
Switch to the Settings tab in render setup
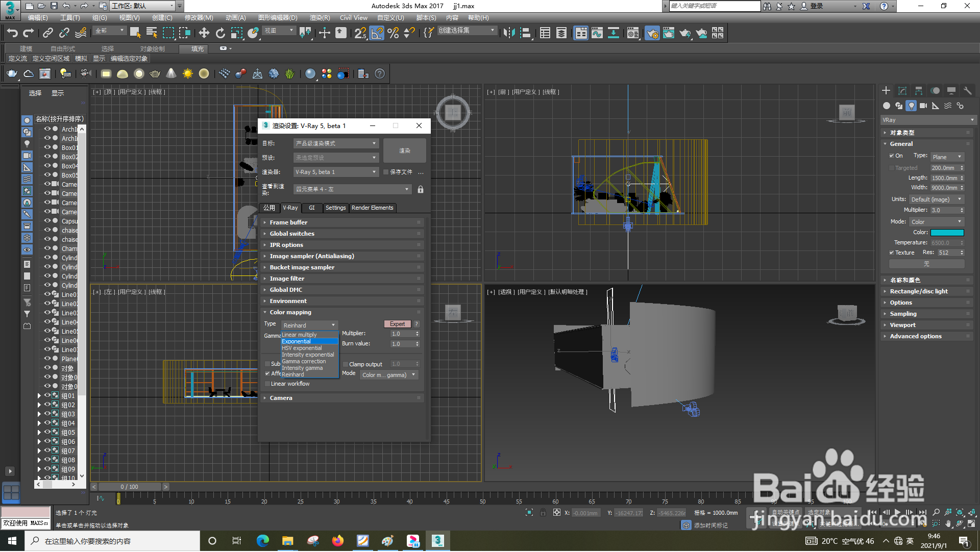click(x=335, y=208)
